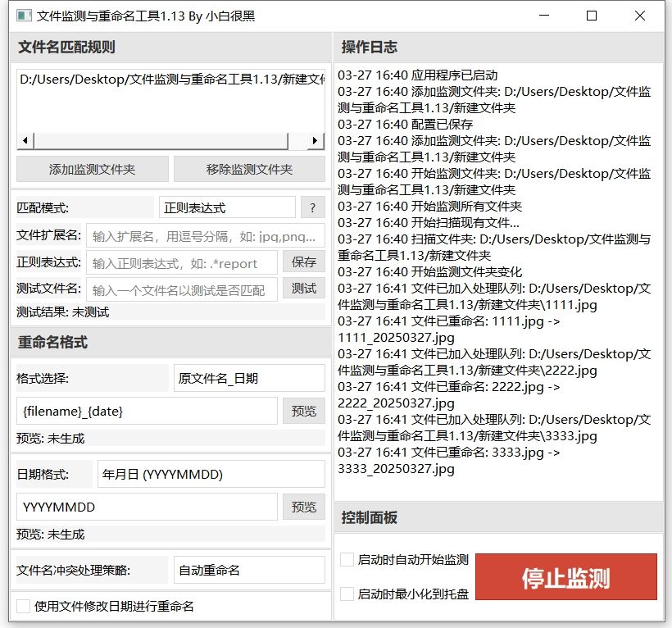
Task: Click the log entry 3333_20250327.jpg
Action: point(396,469)
